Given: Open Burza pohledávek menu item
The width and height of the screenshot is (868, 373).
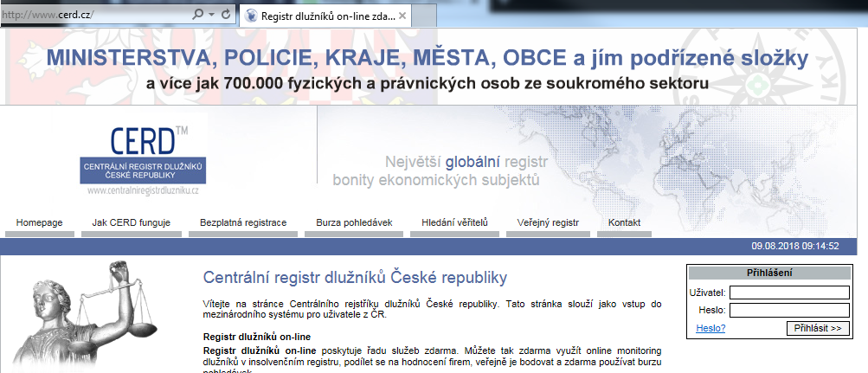Looking at the screenshot, I should pos(354,223).
